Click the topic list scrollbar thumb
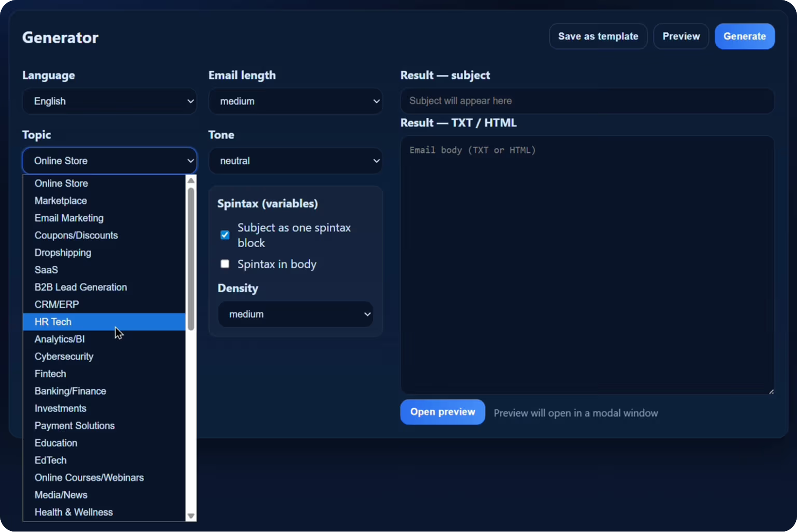This screenshot has width=797, height=532. coord(191,259)
